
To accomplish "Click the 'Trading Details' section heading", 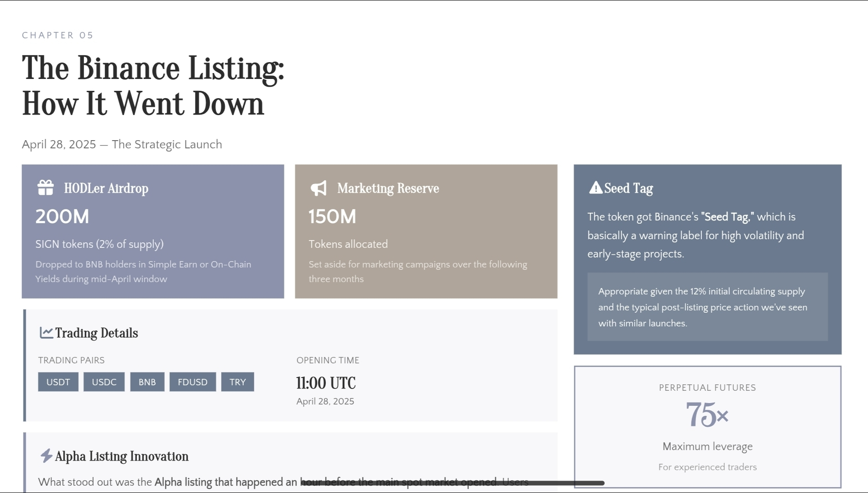I will pos(97,333).
